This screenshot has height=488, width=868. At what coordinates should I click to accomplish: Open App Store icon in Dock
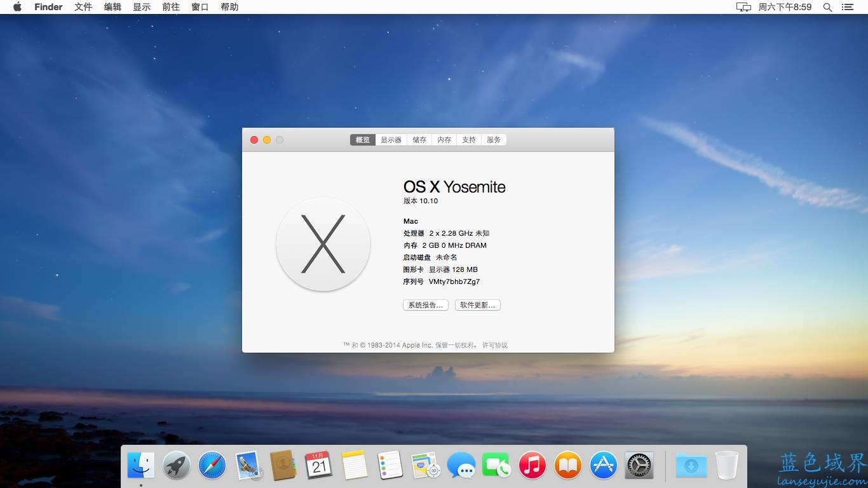(x=604, y=465)
